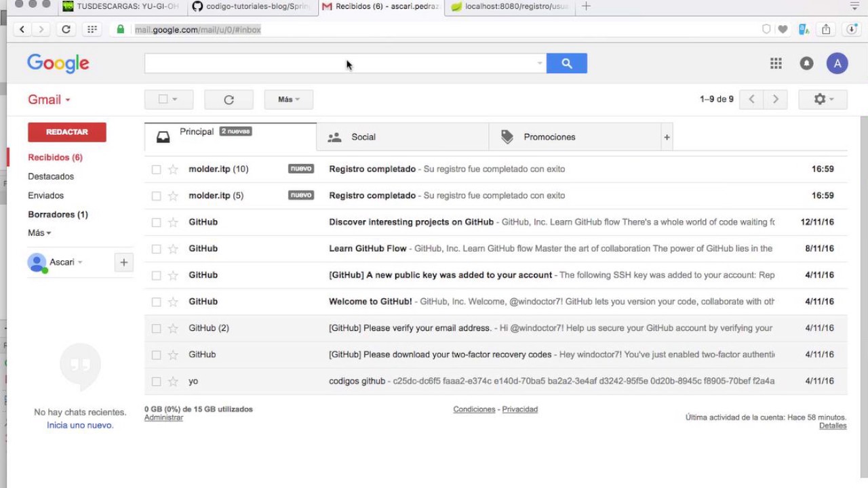Open a new browser tab
Screen dimensions: 868x488
[x=586, y=6]
